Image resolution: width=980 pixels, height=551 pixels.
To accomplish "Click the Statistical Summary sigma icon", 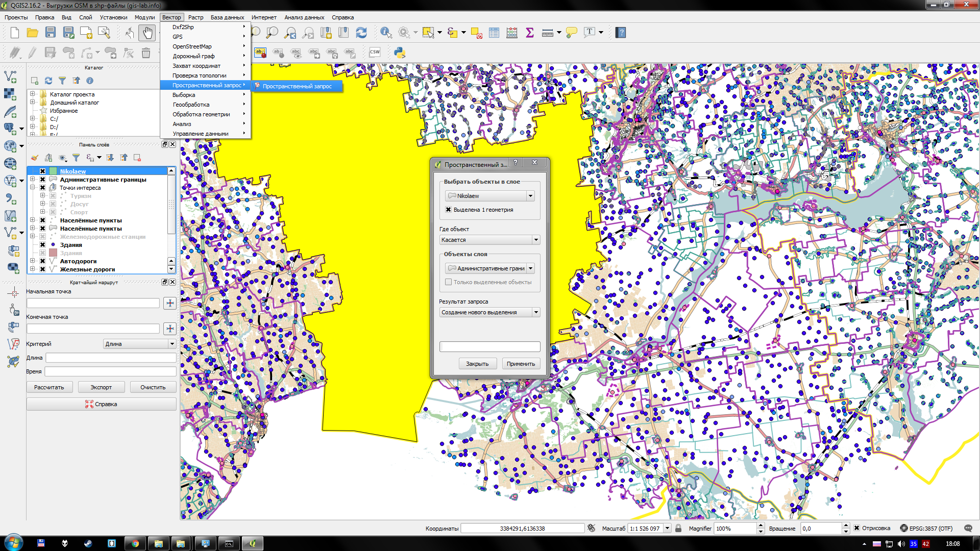I will point(529,33).
